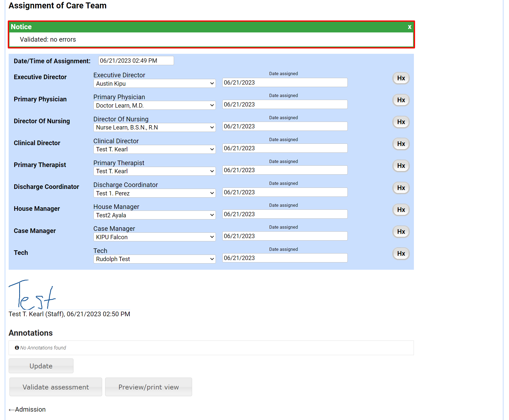509x420 pixels.
Task: Close the green Notice banner
Action: [409, 27]
